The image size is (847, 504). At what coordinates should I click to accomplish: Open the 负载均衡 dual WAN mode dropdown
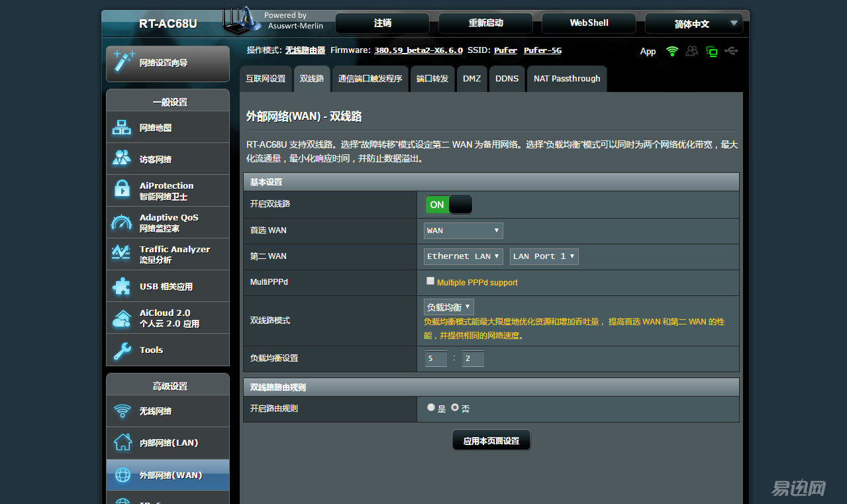point(449,307)
